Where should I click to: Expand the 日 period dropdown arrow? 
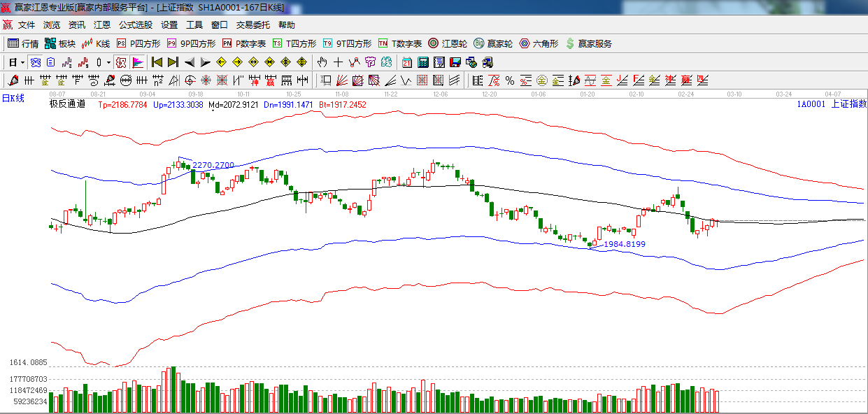22,62
